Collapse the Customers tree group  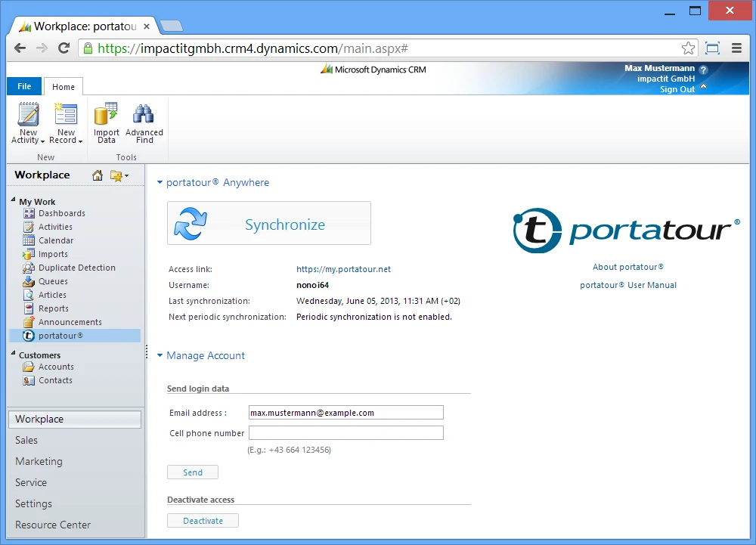tap(13, 353)
